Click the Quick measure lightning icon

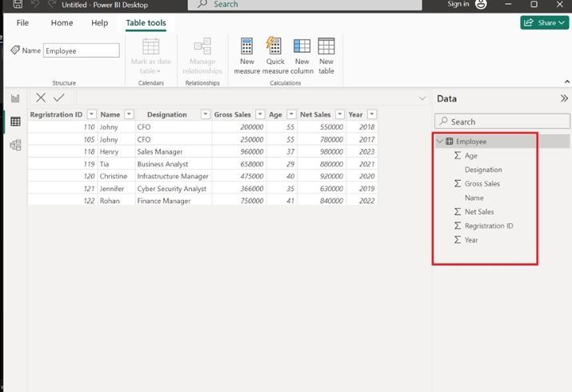274,46
